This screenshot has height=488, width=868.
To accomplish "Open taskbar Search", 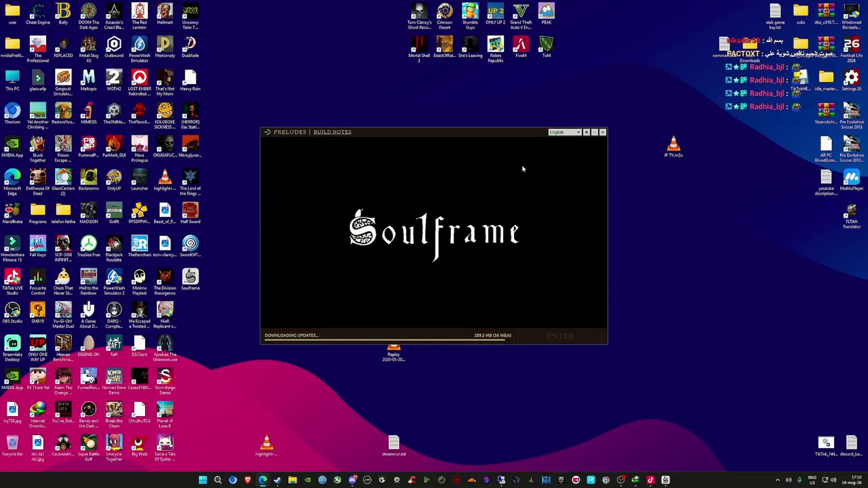I will (218, 480).
